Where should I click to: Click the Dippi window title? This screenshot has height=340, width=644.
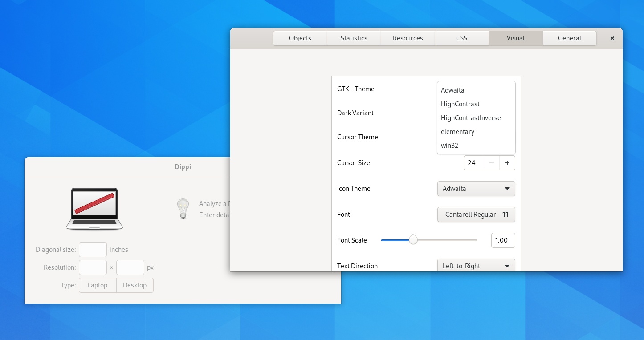(183, 167)
